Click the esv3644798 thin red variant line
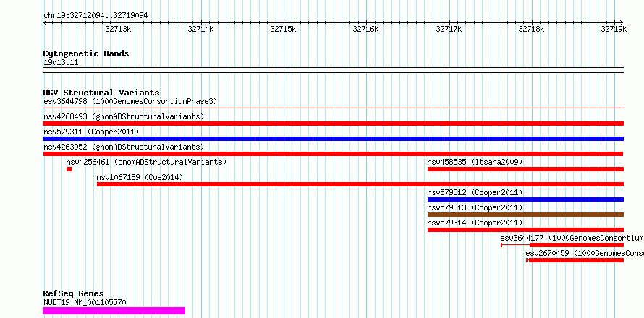The image size is (644, 318). pos(333,108)
